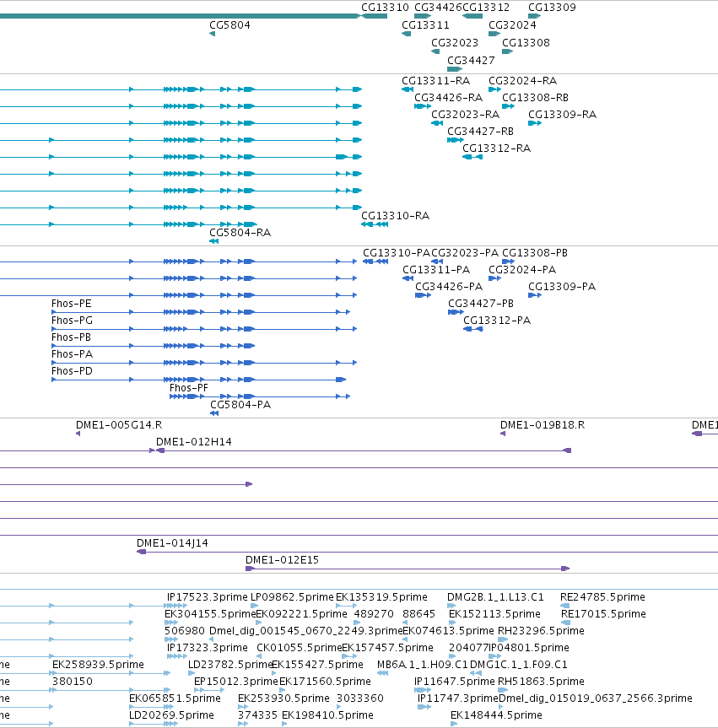Pick EST EK148444.5prime
This screenshot has width=718, height=728.
pyautogui.click(x=496, y=715)
